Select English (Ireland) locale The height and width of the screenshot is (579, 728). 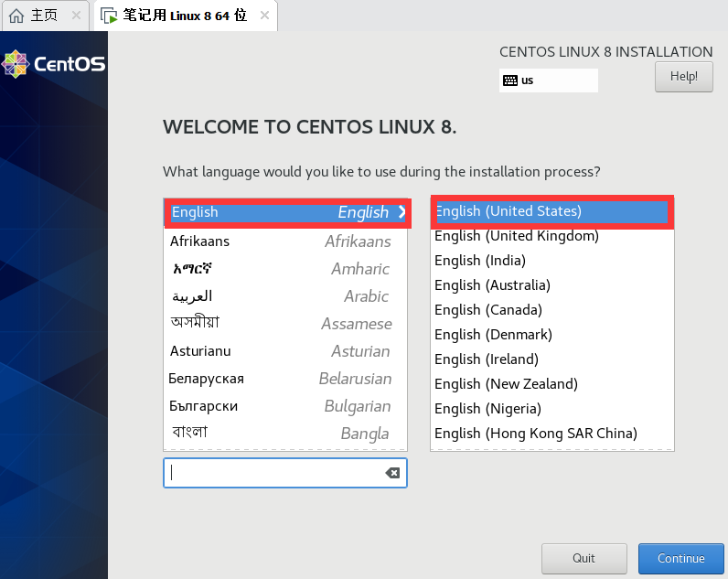(x=552, y=359)
